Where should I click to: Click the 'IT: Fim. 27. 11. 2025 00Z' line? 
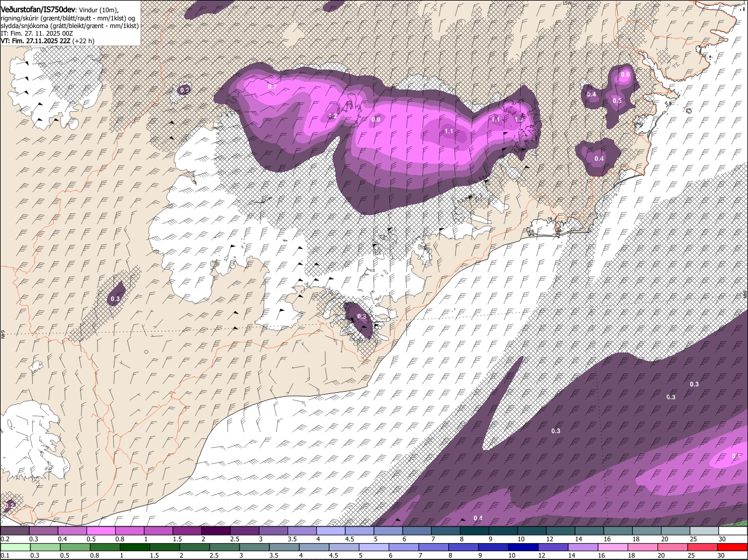(37, 33)
